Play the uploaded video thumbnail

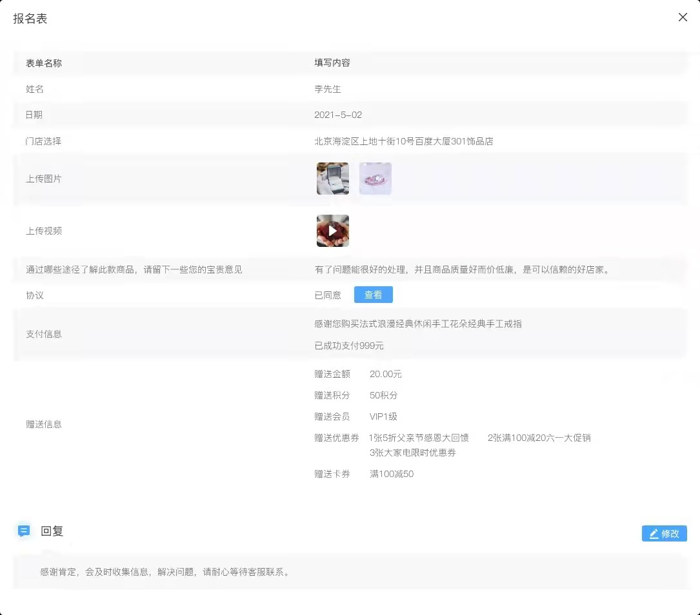pos(332,230)
